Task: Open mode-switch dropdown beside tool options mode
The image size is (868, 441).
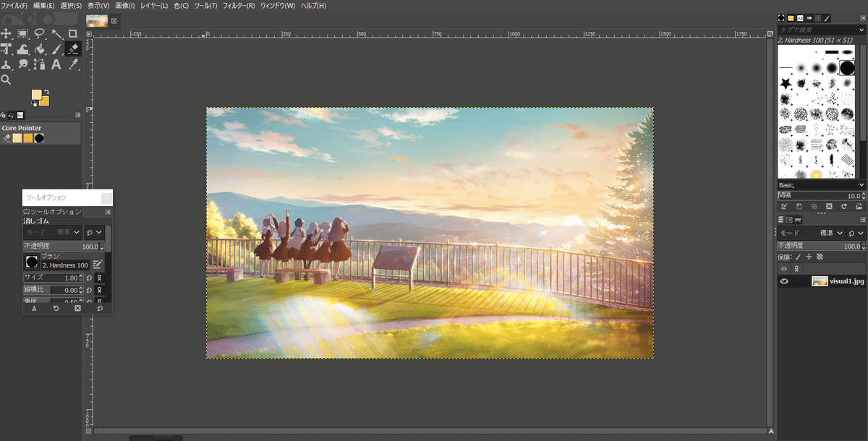Action: (94, 232)
